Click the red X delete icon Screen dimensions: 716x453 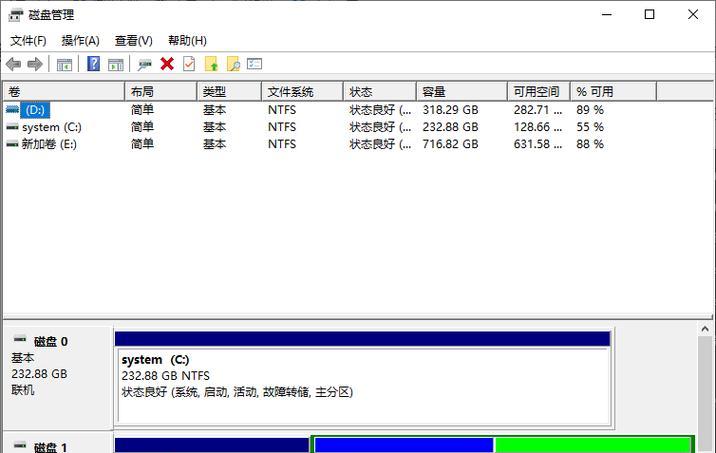click(167, 64)
